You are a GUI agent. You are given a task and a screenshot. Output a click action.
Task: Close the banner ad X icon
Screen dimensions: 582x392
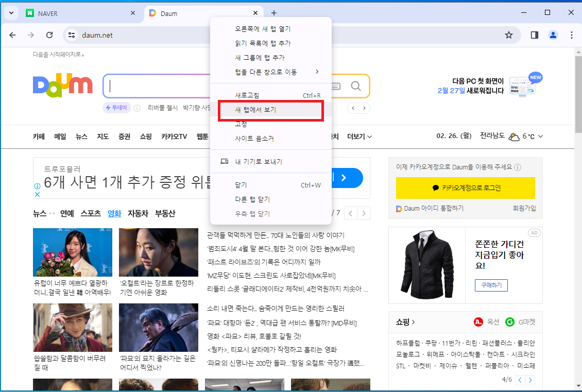(37, 194)
